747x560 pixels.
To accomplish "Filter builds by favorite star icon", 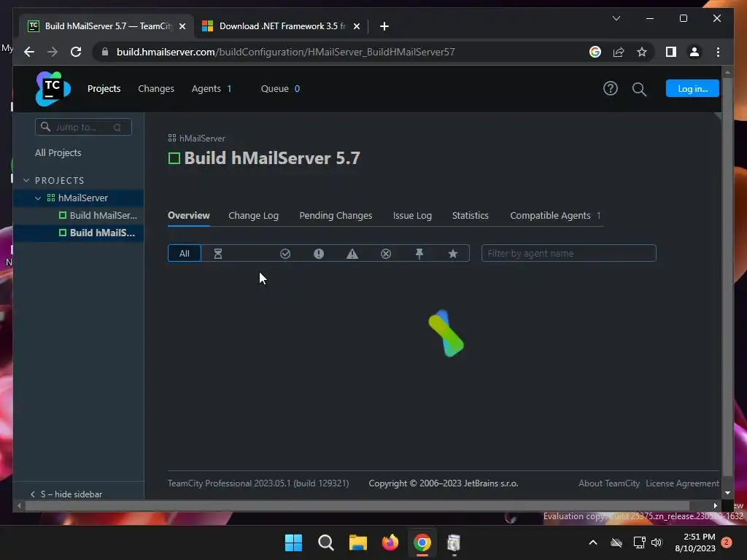I will click(453, 253).
